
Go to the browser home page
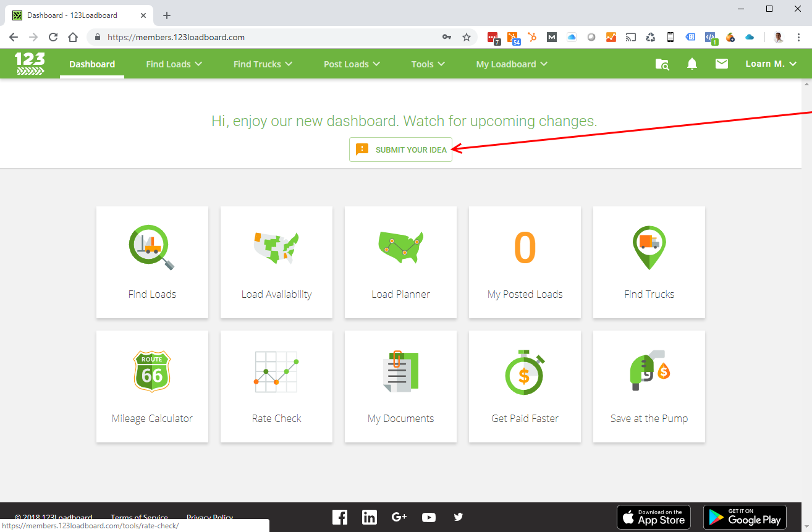click(73, 37)
